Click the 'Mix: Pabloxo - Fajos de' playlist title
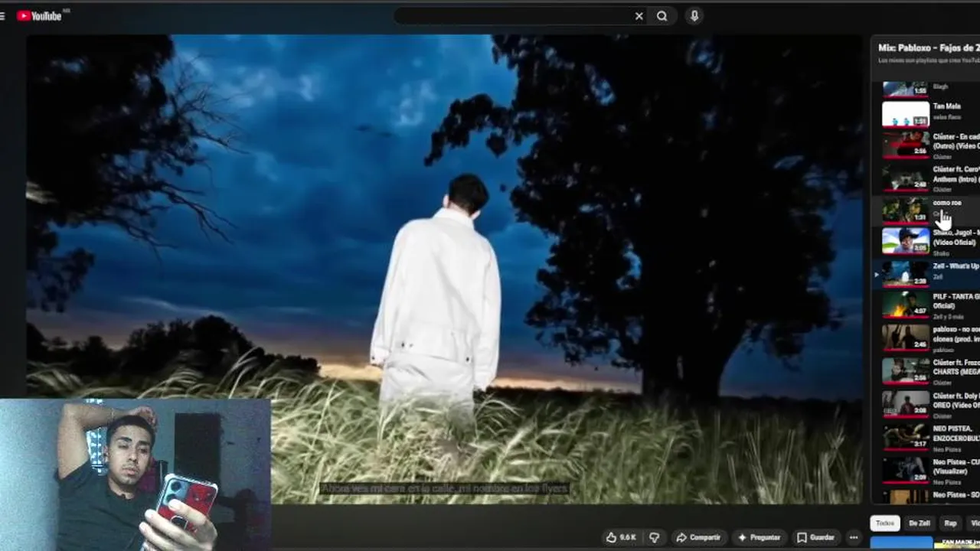980x551 pixels. point(928,47)
